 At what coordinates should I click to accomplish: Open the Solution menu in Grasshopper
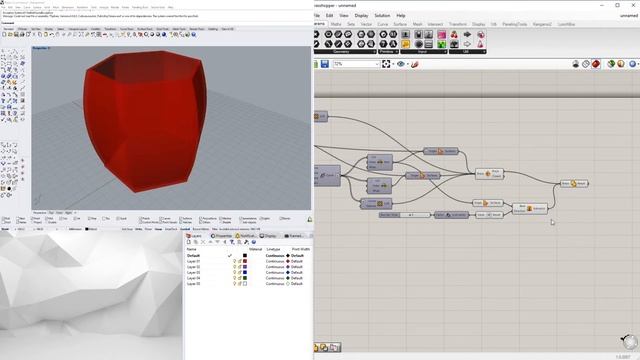click(382, 16)
